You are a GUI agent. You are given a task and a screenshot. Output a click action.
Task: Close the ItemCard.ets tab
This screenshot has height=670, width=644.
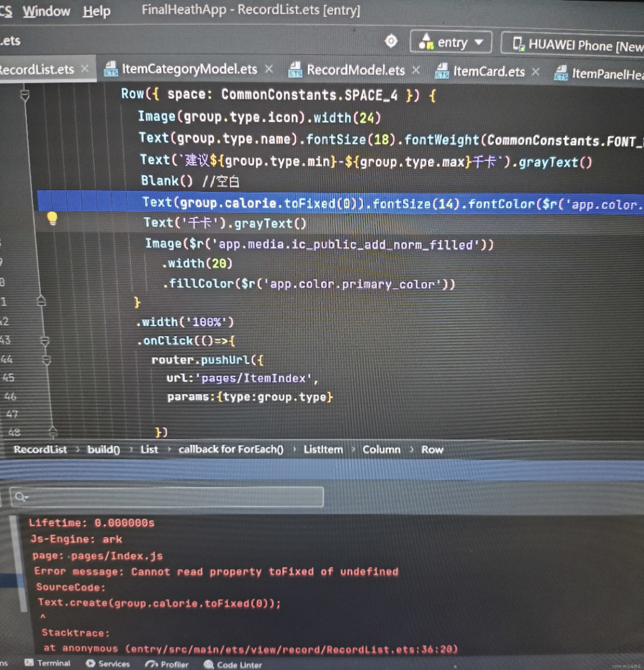pyautogui.click(x=536, y=71)
